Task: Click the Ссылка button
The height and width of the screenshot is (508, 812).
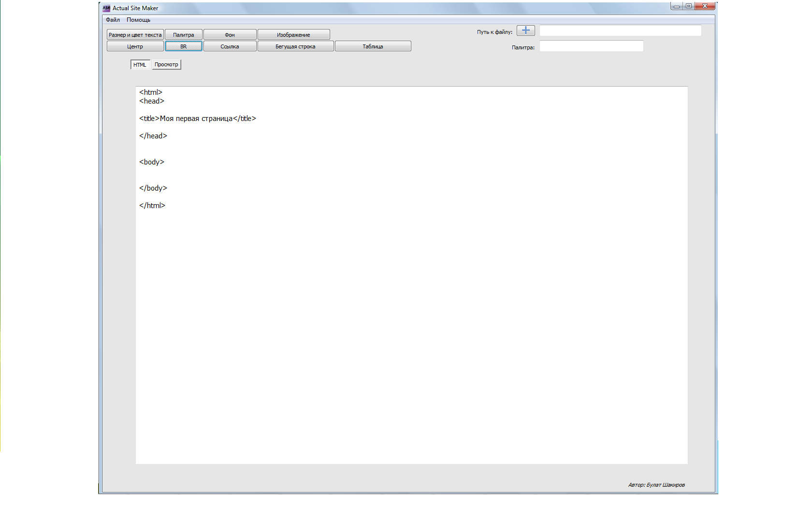Action: [230, 46]
